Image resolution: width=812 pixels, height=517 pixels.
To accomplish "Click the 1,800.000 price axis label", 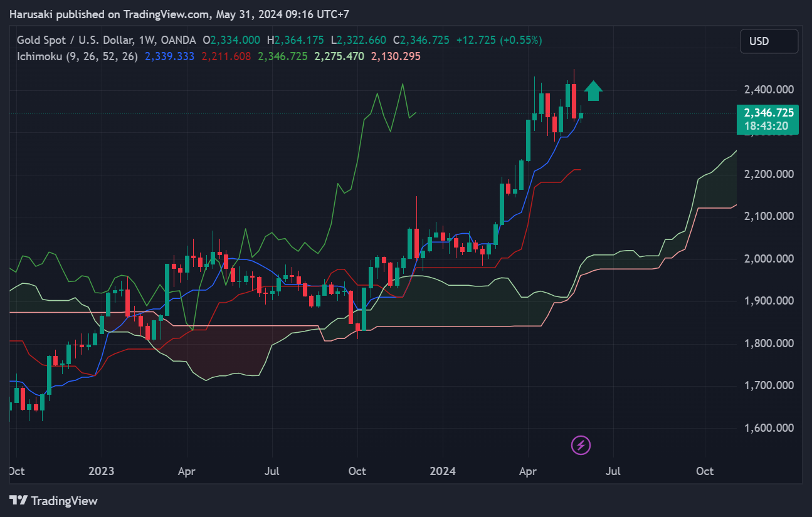I will (x=769, y=343).
